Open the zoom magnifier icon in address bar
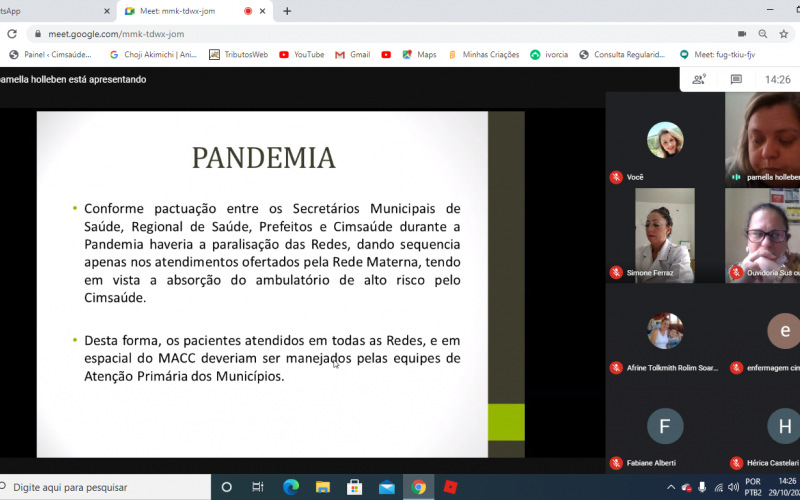Image resolution: width=800 pixels, height=500 pixels. coord(763,34)
